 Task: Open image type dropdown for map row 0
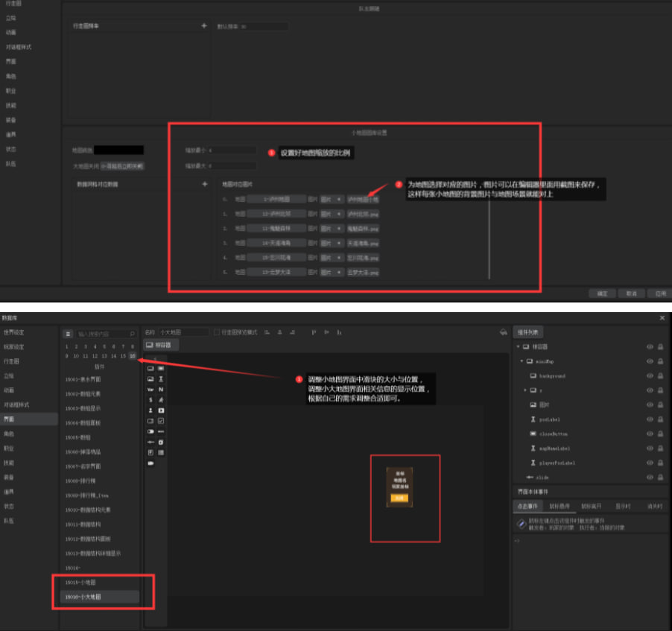click(332, 200)
